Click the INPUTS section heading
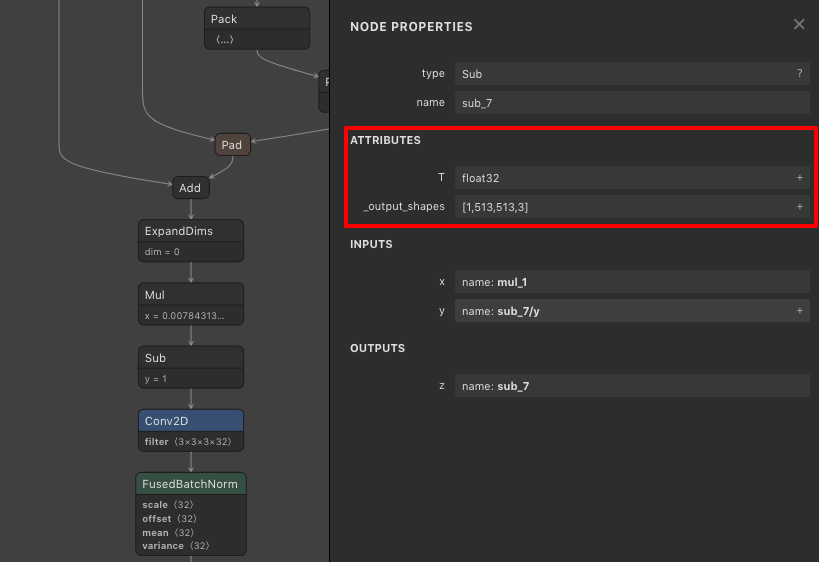This screenshot has height=562, width=819. 371,244
